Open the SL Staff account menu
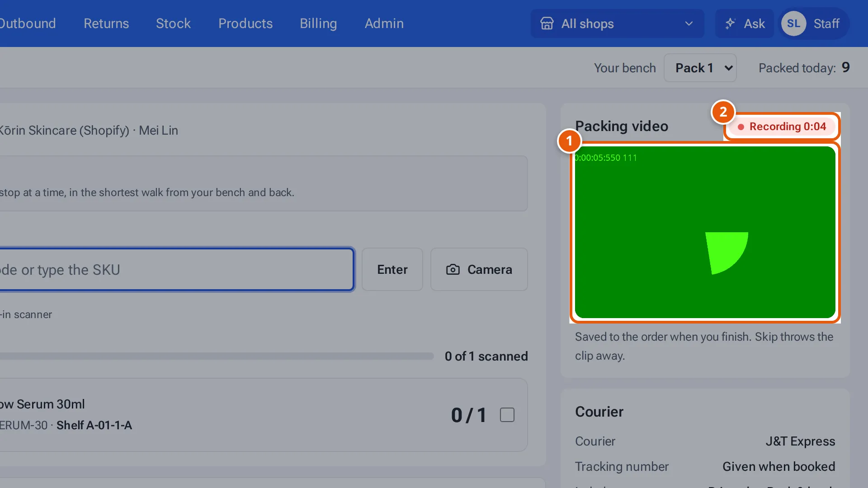 814,23
